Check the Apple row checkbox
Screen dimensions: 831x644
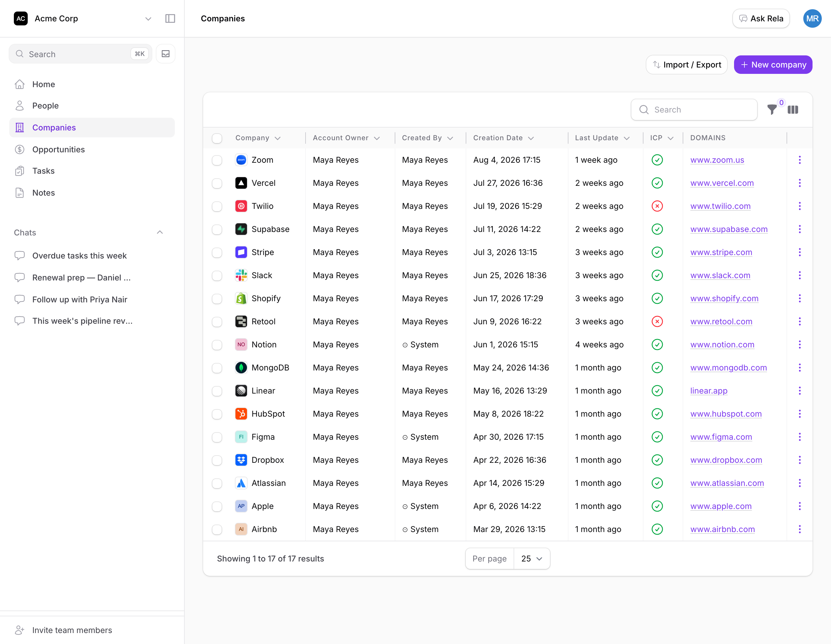pos(217,507)
